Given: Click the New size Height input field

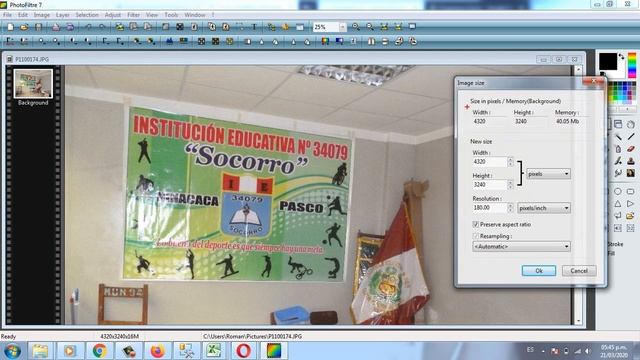Looking at the screenshot, I should pyautogui.click(x=490, y=184).
